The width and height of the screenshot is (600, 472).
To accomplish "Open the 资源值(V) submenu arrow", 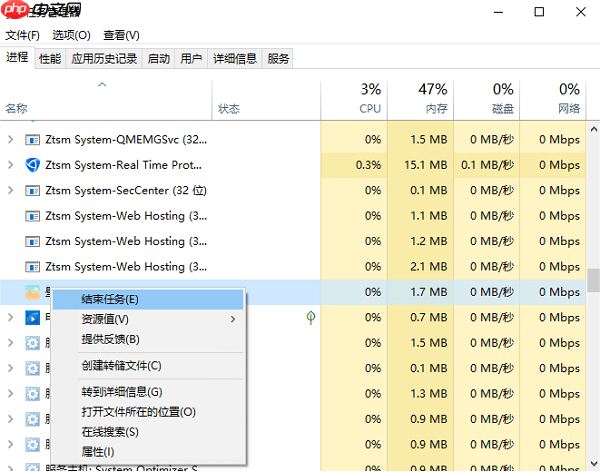I will 233,319.
